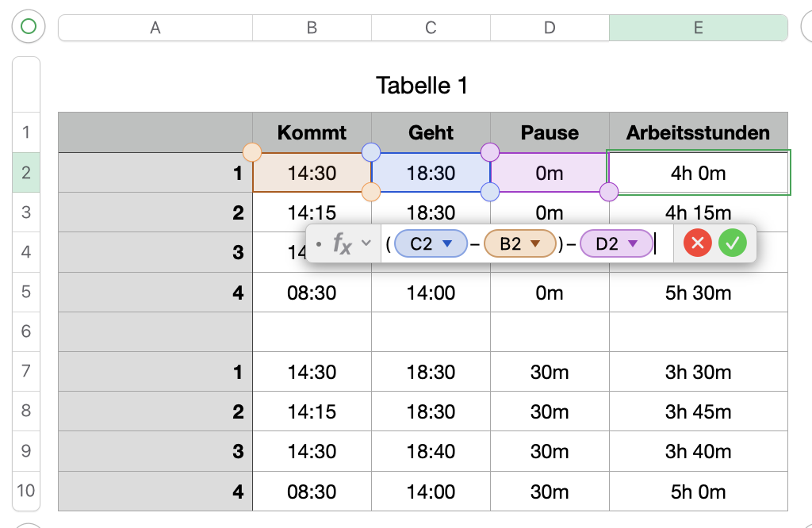Click the chevron next to fx

366,244
